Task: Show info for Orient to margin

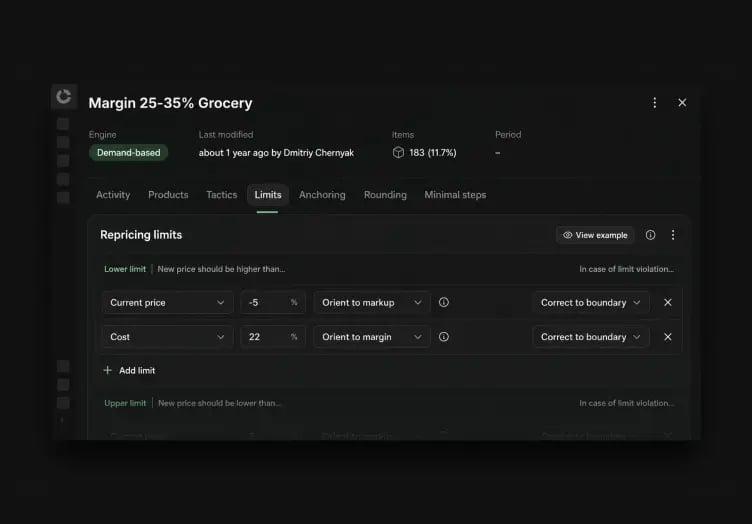Action: (444, 337)
